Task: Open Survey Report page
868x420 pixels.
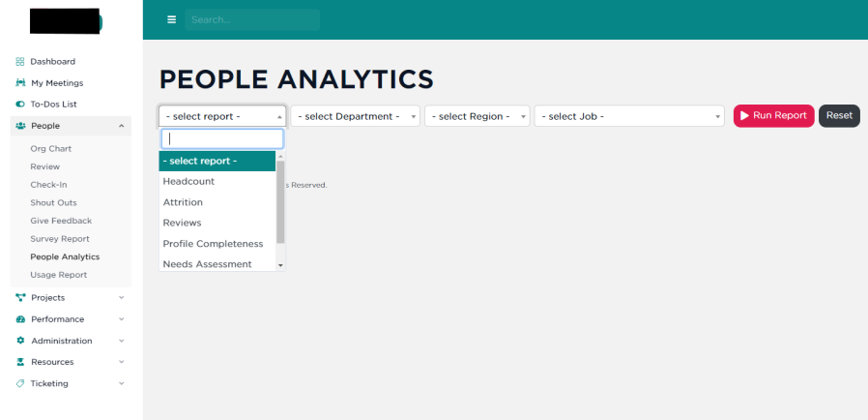Action: pyautogui.click(x=60, y=239)
